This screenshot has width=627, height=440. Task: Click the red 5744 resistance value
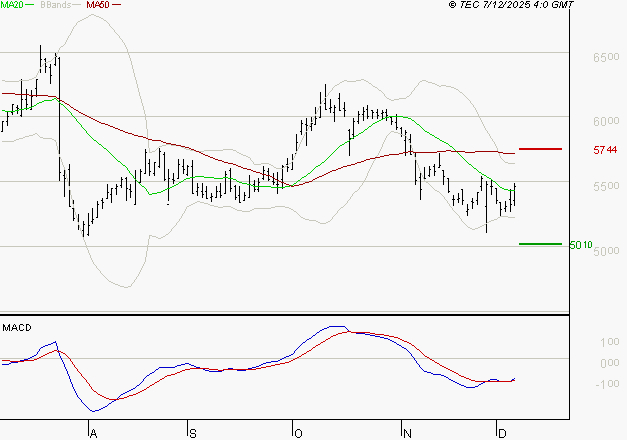(605, 150)
